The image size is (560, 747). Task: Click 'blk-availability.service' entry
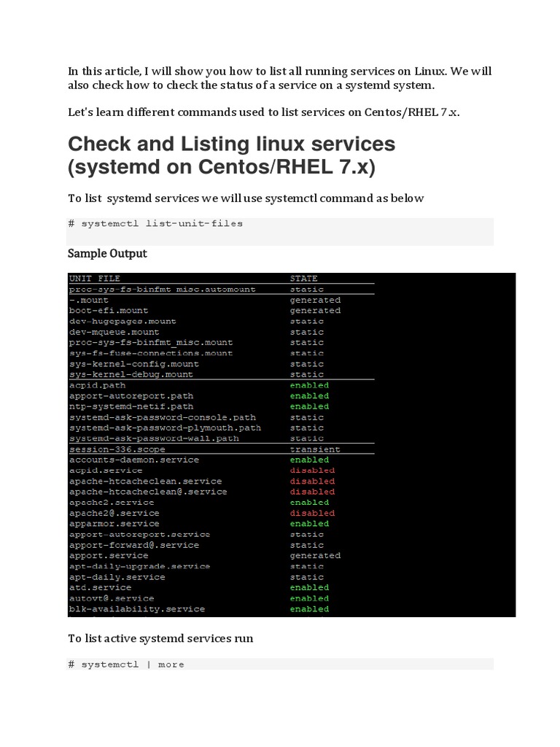136,609
